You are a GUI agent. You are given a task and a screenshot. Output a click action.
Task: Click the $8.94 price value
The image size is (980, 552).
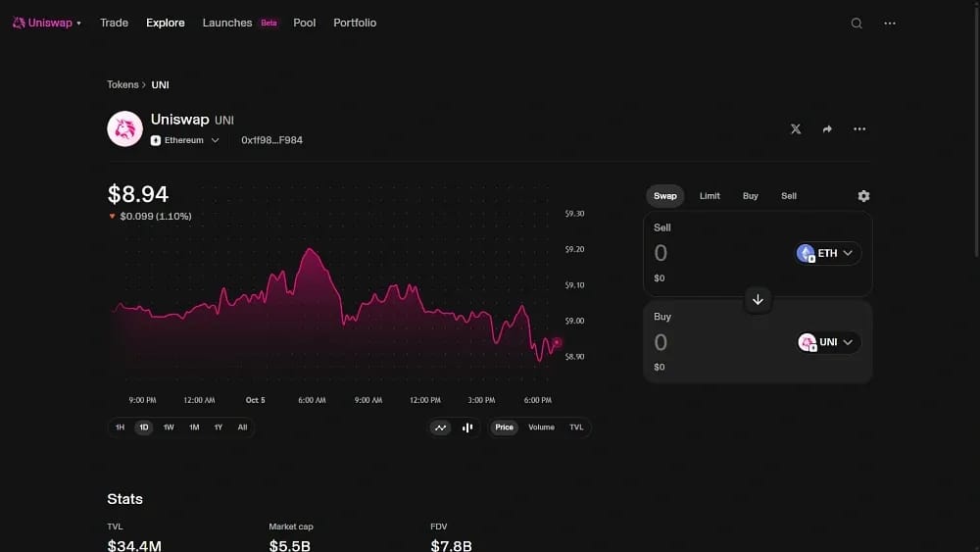tap(138, 194)
